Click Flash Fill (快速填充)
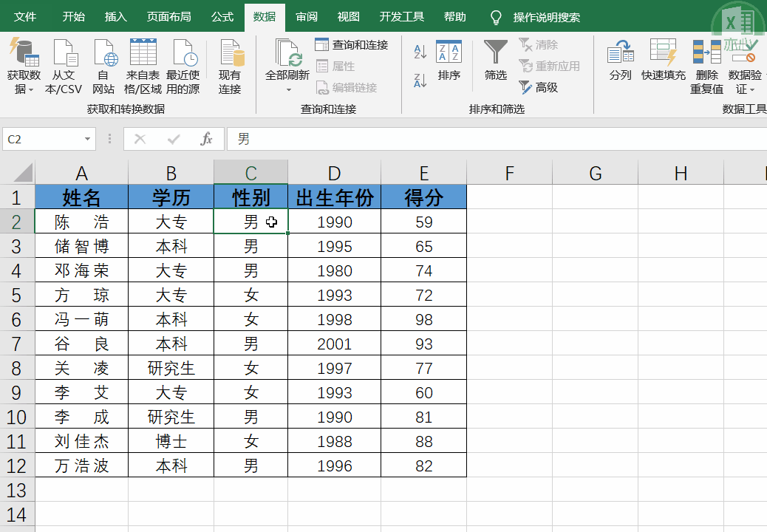This screenshot has width=767, height=532. [664, 60]
